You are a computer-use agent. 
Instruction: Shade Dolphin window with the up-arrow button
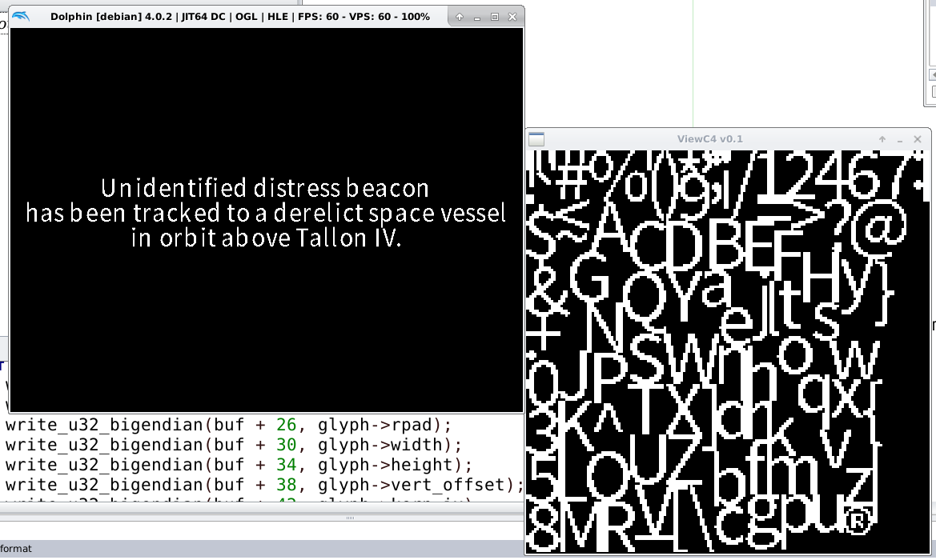(x=460, y=17)
